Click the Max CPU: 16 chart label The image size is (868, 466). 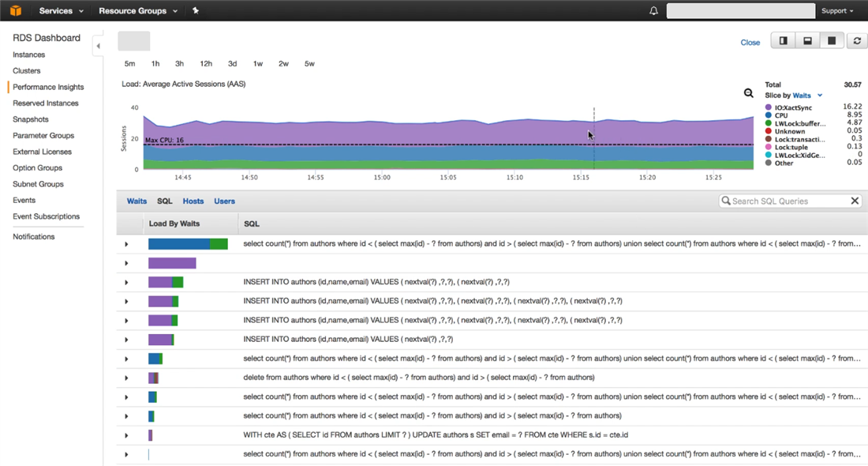164,140
